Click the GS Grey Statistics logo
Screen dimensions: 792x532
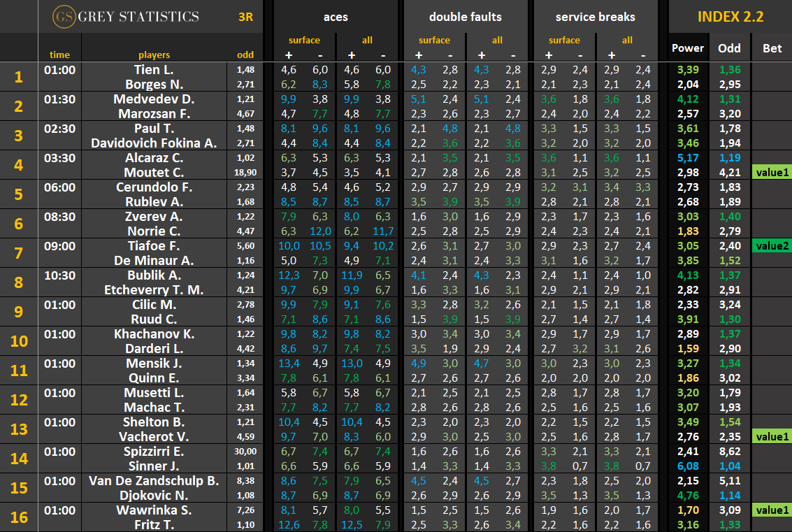point(127,16)
